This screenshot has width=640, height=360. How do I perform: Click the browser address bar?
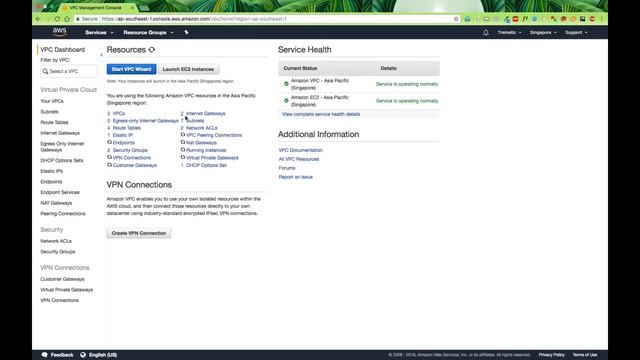pos(265,19)
